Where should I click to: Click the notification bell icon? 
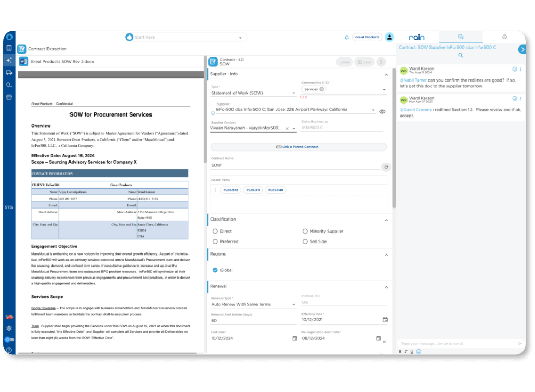coord(347,37)
